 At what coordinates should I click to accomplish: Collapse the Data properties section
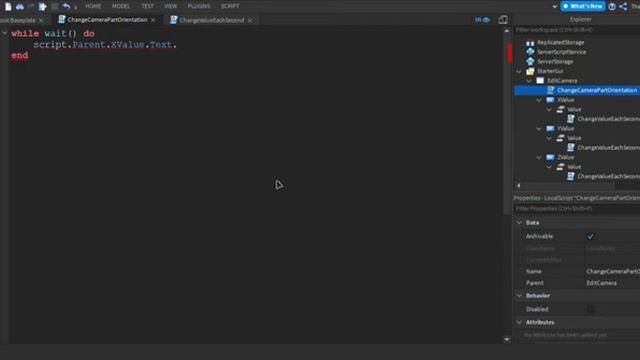(x=519, y=222)
